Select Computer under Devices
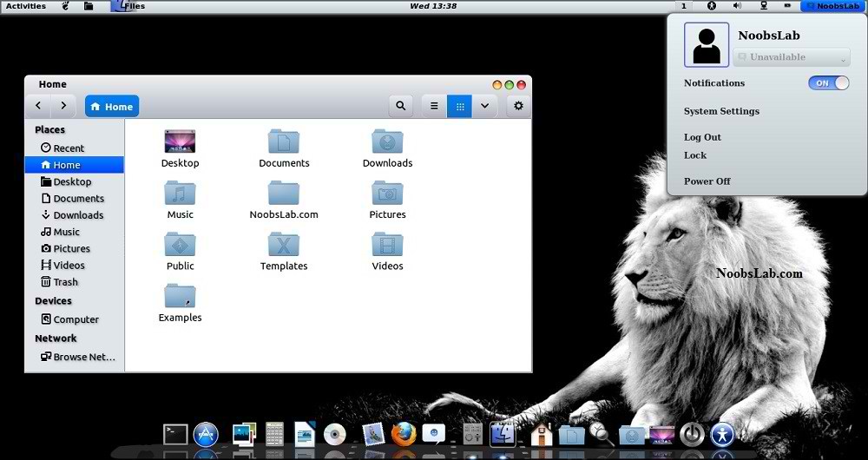 (x=74, y=319)
